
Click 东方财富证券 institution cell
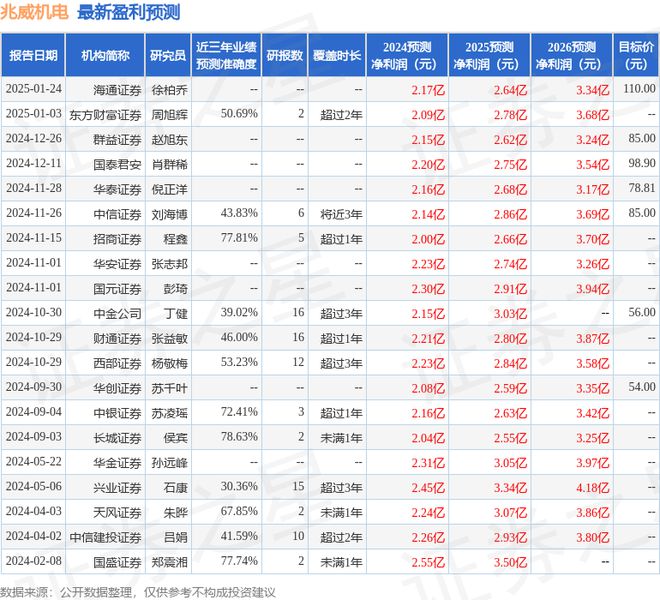coord(105,115)
